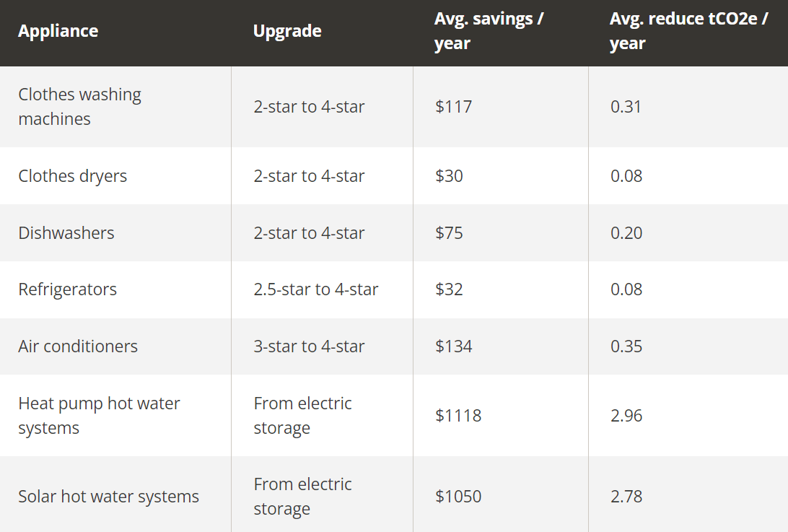Select the Solar hot water systems cell
The image size is (788, 532).
point(108,497)
